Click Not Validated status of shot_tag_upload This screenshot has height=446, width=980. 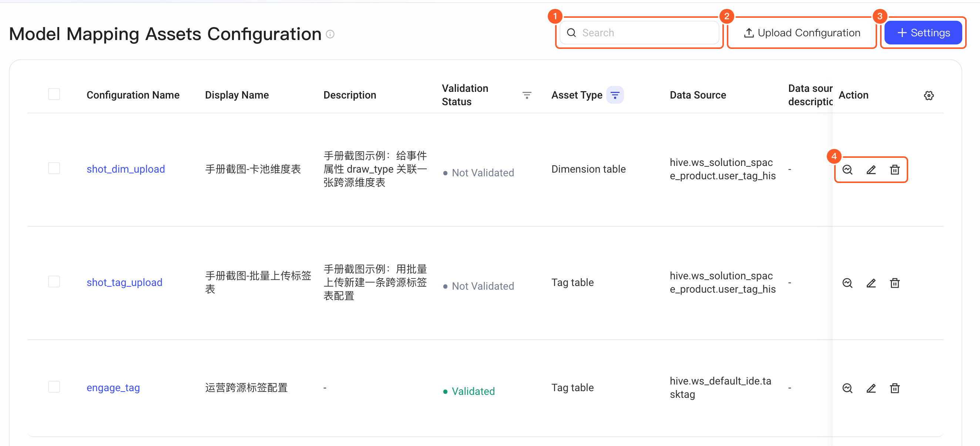click(x=478, y=286)
